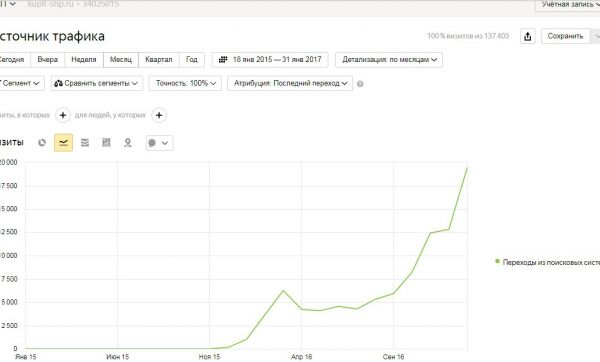Open the Учётная запись account menu

569,5
